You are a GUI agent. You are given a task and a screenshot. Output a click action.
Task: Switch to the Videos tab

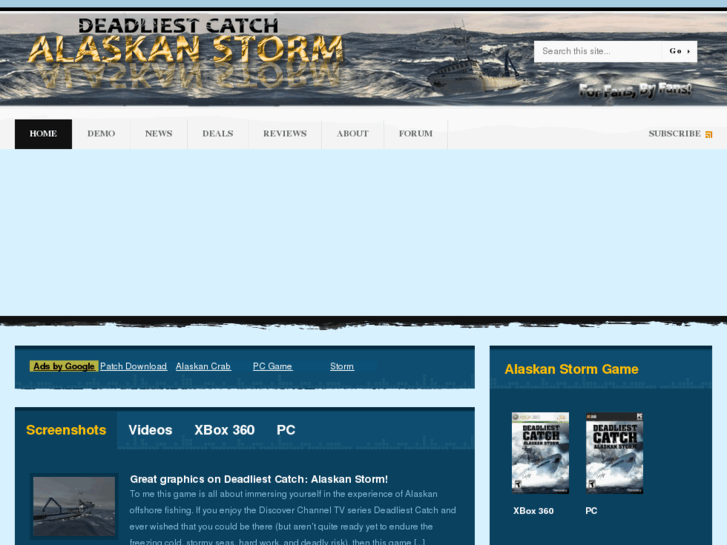[x=150, y=430]
